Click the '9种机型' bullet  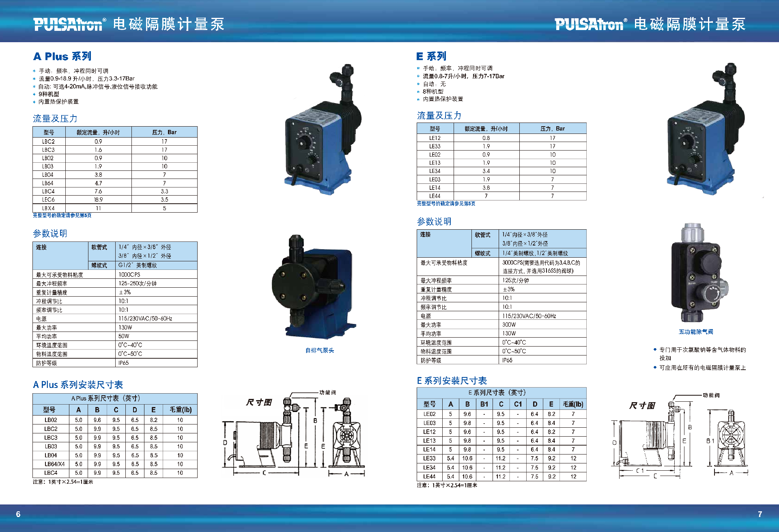pyautogui.click(x=49, y=94)
